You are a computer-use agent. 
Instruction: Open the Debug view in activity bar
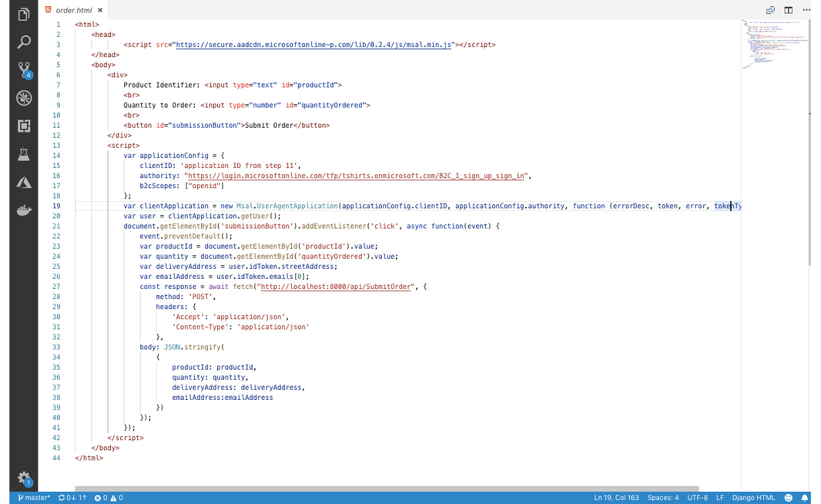[x=24, y=98]
